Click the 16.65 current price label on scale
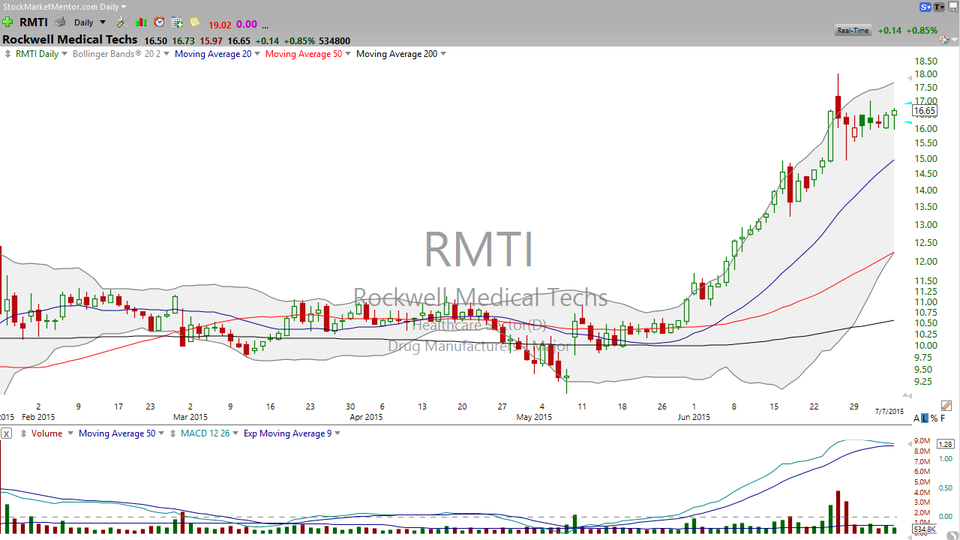The image size is (960, 540). click(x=924, y=111)
